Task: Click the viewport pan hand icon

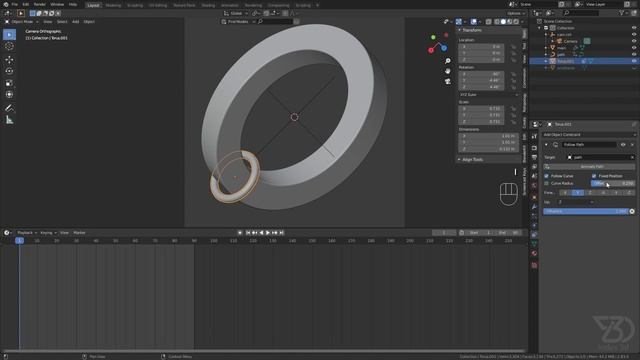Action: [x=448, y=71]
